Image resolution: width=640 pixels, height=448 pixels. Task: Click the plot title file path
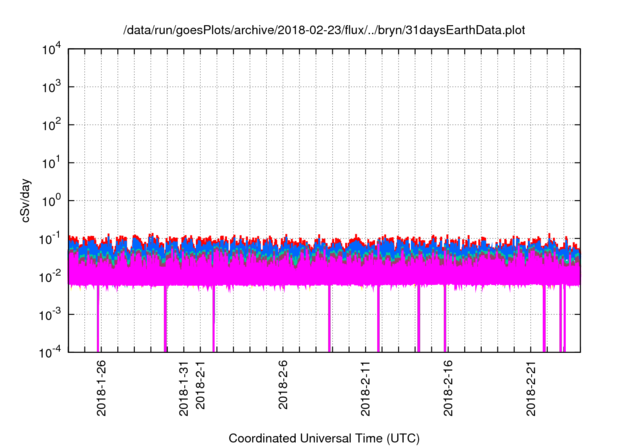tap(323, 31)
